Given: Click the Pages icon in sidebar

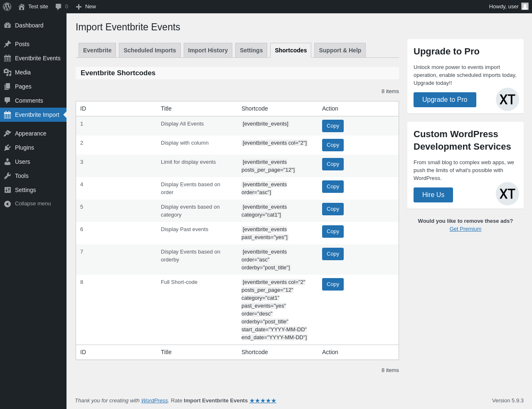Looking at the screenshot, I should [7, 86].
